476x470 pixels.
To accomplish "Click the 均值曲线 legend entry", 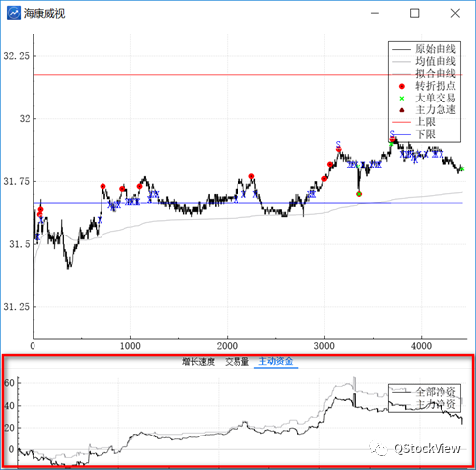I will pos(424,61).
